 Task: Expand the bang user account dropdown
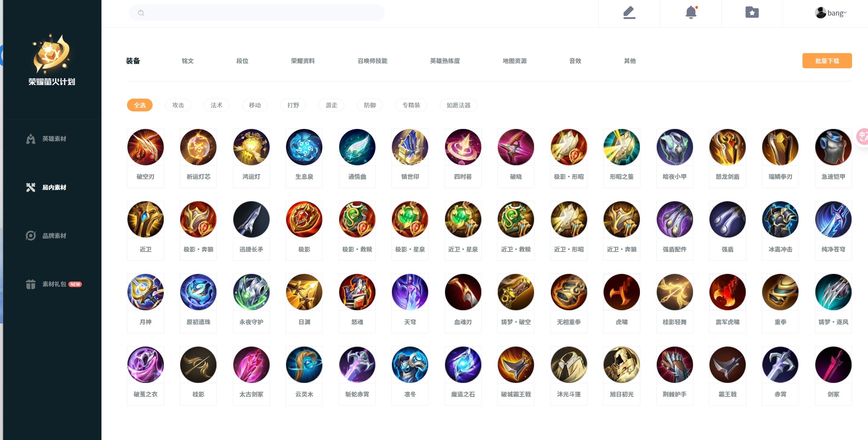(831, 13)
